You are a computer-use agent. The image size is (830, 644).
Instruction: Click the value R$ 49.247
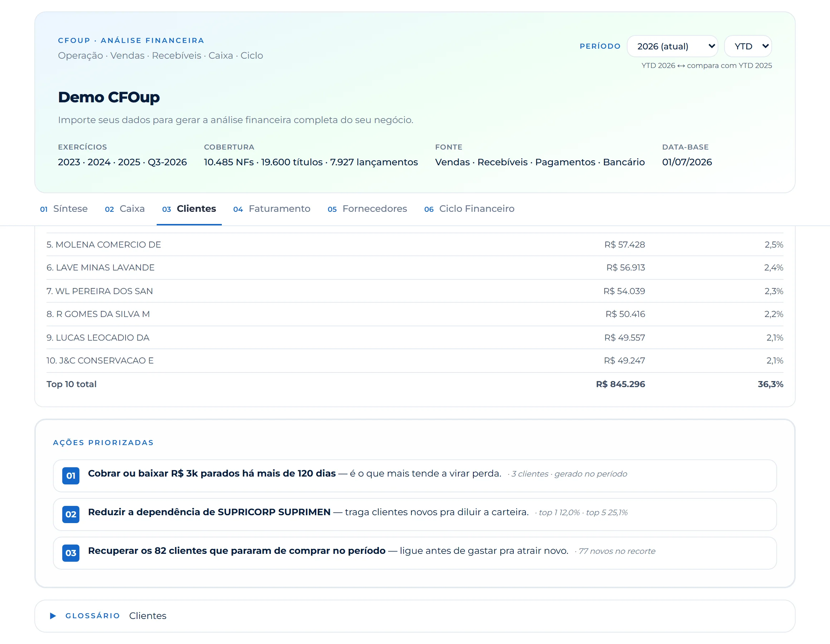tap(624, 360)
